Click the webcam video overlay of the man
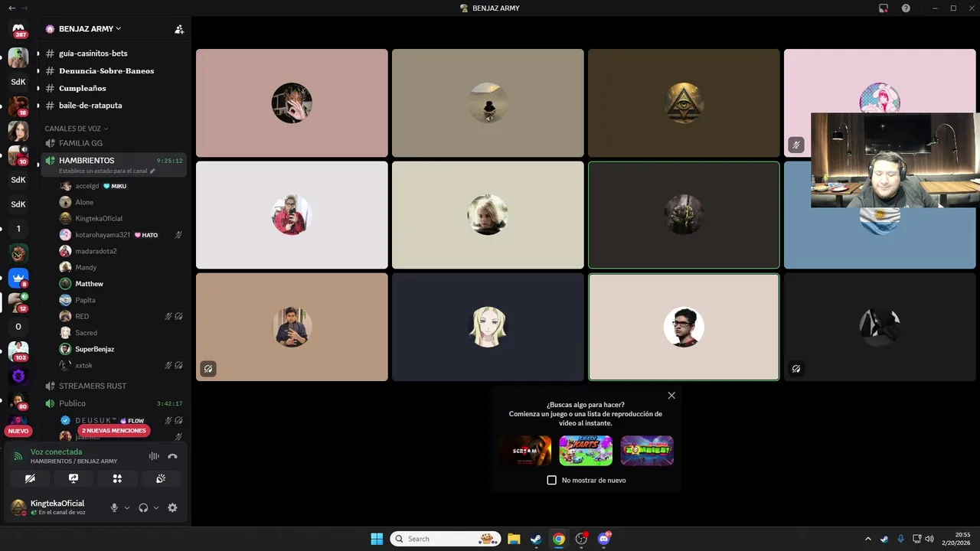This screenshot has width=980, height=551. tap(895, 161)
